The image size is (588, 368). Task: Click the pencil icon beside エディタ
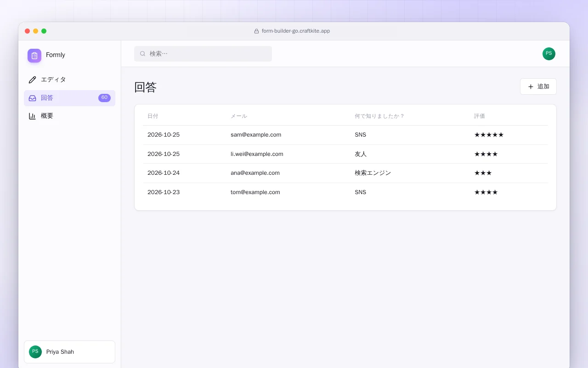click(x=32, y=80)
